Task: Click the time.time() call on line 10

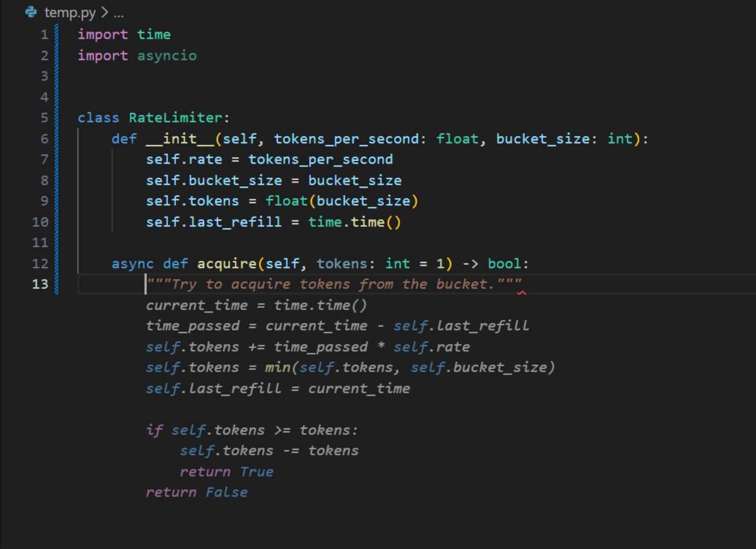Action: pyautogui.click(x=354, y=222)
